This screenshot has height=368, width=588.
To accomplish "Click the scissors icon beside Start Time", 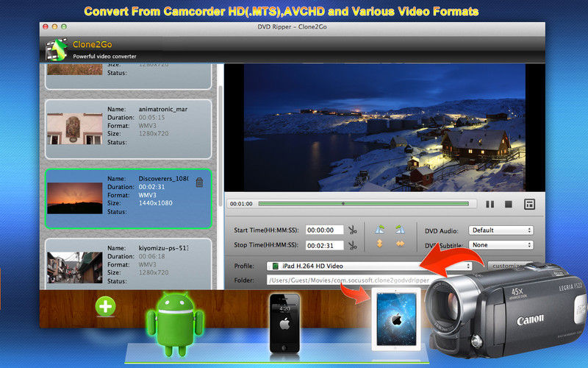I will tap(353, 230).
